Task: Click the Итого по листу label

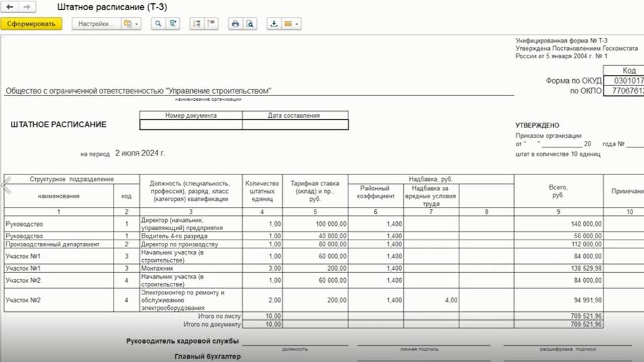Action: (x=219, y=317)
